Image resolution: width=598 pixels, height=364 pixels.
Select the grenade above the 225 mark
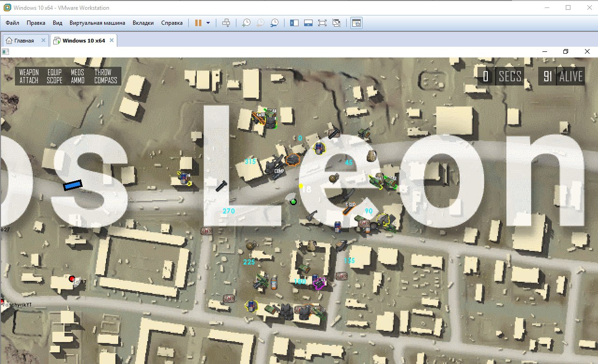pos(251,246)
